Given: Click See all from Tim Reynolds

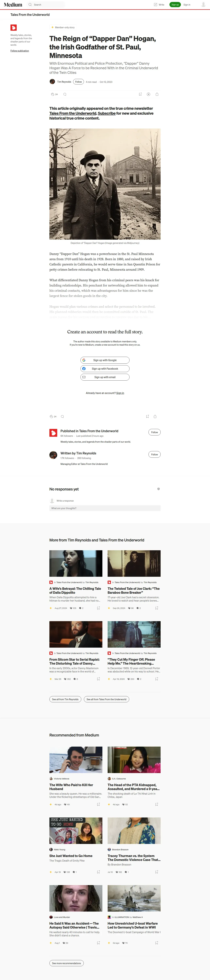Looking at the screenshot, I should 65,699.
